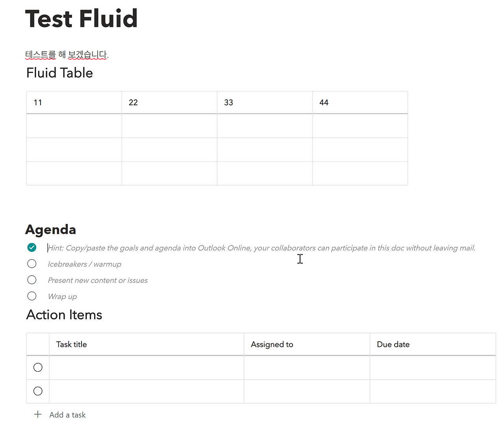This screenshot has height=434, width=504.
Task: Mark Wrap up agenda item done
Action: click(32, 296)
